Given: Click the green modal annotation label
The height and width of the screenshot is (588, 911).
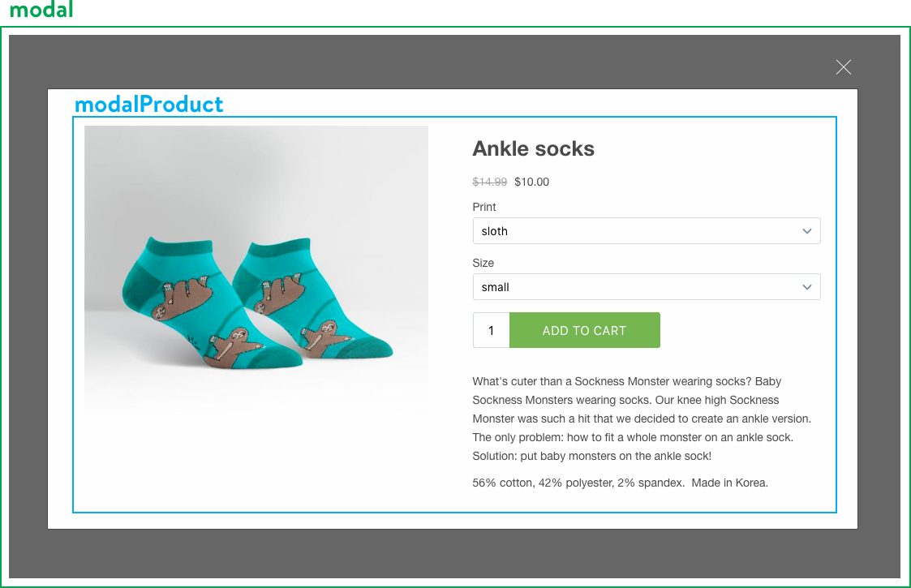Looking at the screenshot, I should tap(41, 10).
